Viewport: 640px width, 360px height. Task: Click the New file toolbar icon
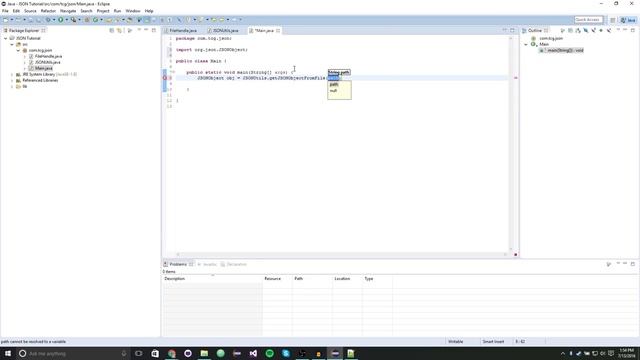(x=5, y=20)
